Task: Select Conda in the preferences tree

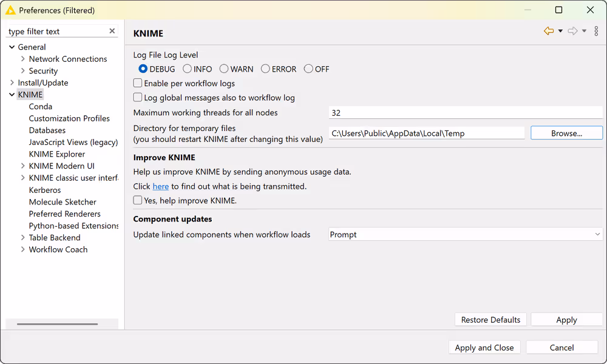Action: tap(40, 106)
